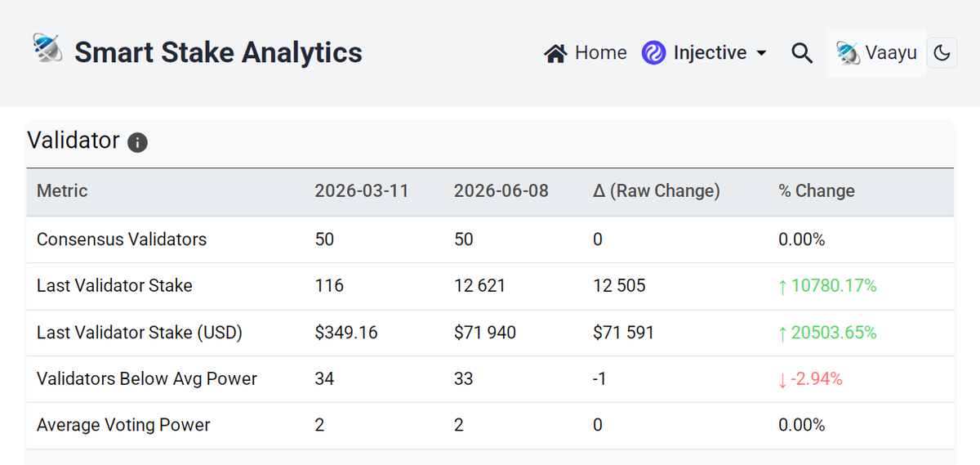Expand the Injective network dropdown arrow
Screen dimensions: 980x465
click(x=761, y=53)
